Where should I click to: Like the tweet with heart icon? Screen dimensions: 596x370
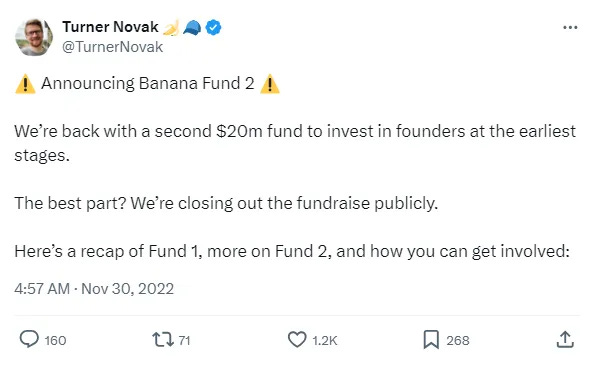point(297,340)
